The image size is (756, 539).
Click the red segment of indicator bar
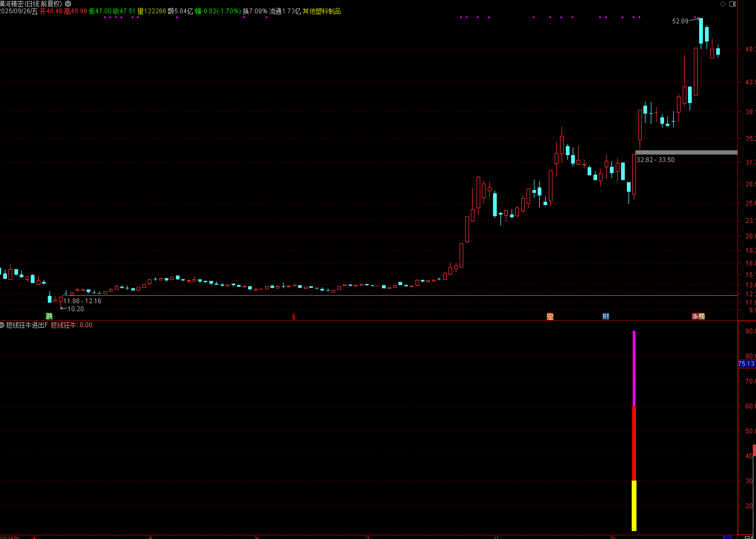(x=634, y=443)
